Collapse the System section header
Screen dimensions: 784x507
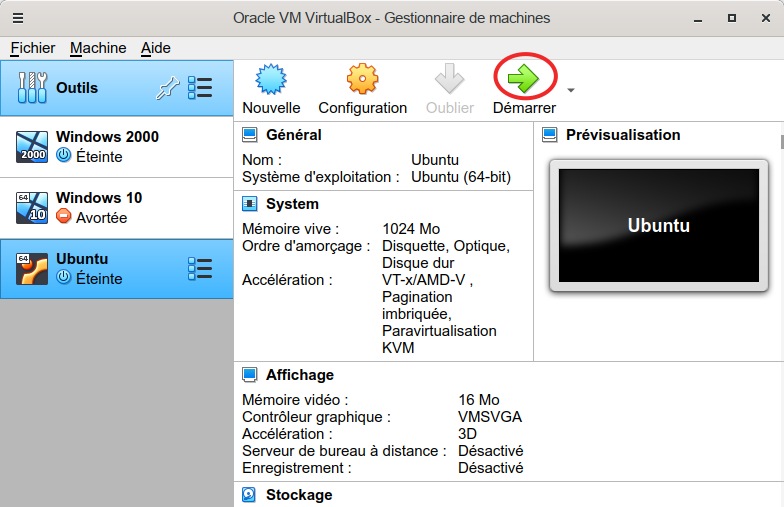292,204
